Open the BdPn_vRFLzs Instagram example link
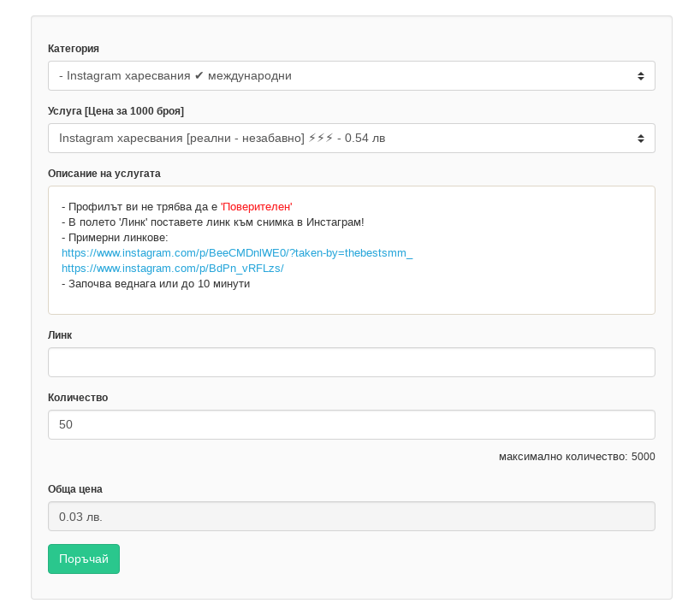Screen dimensions: 700x615 coord(173,269)
